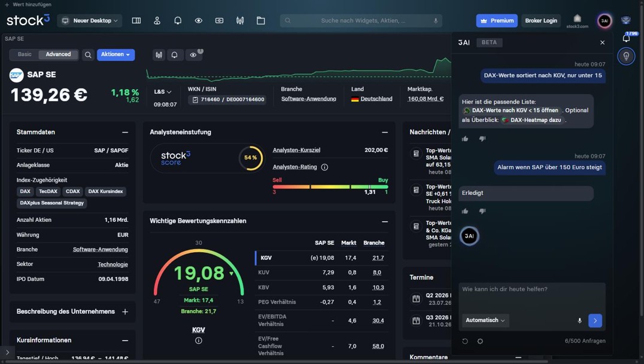Switch to Advanced view mode

58,54
